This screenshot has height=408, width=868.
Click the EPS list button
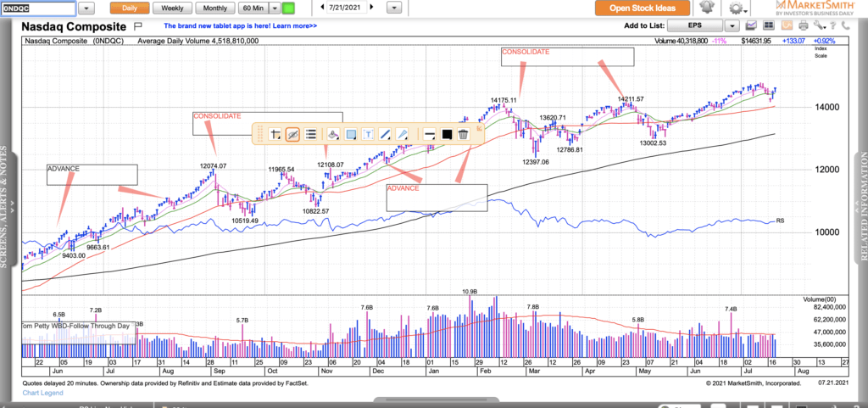[x=695, y=25]
